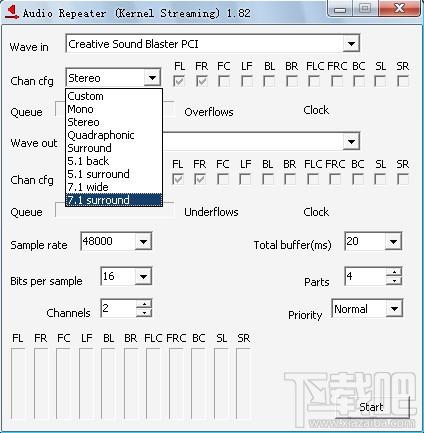This screenshot has height=433, width=424.
Task: Open the Wave in device dropdown arrow
Action: coord(351,44)
